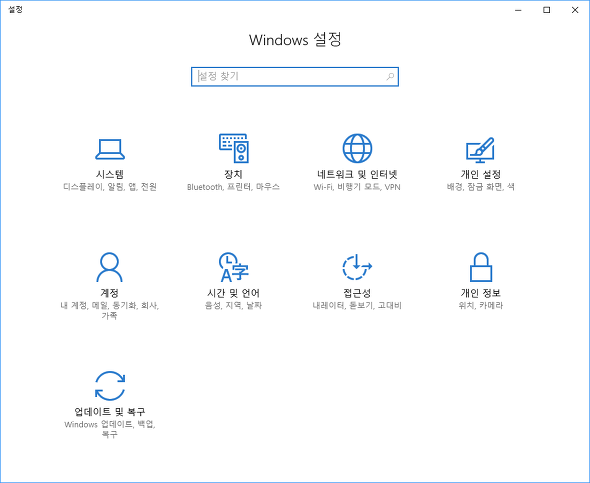Click the 배경, 잠금 화면, 색 description
590x483 pixels.
coord(481,187)
